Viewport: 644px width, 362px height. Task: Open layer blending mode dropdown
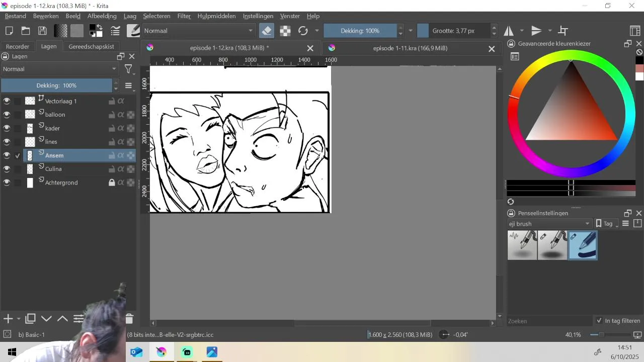click(59, 69)
